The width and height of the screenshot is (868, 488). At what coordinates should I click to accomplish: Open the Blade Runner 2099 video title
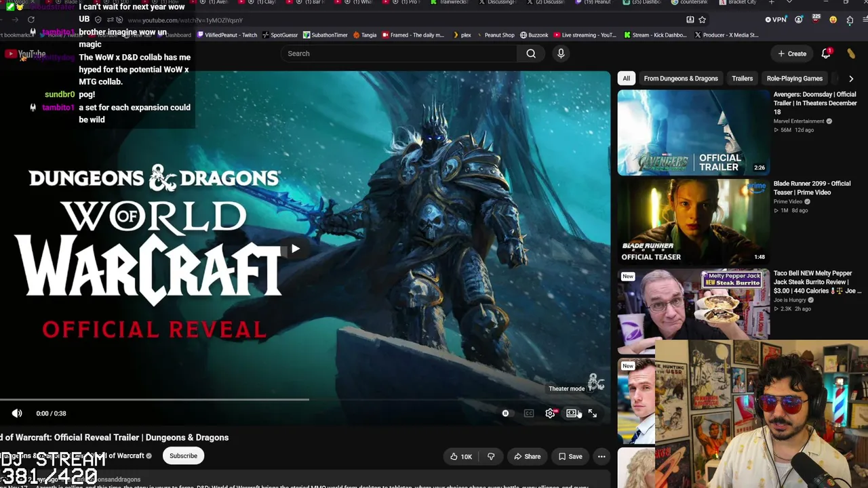[x=812, y=188]
